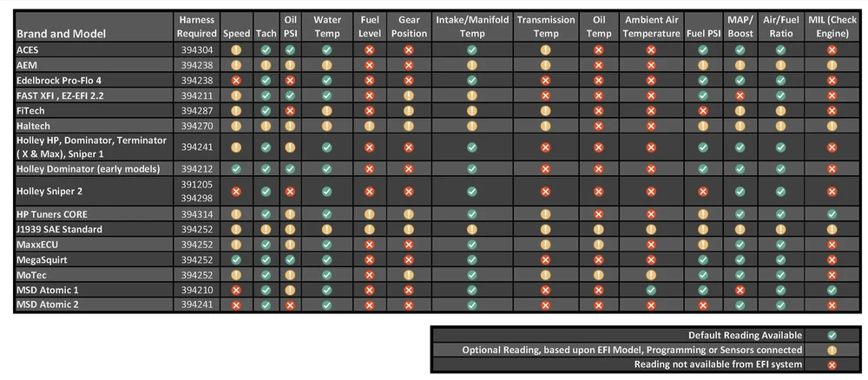Click the red X for Holley Sniper 2 Fuel PSI

click(x=703, y=192)
